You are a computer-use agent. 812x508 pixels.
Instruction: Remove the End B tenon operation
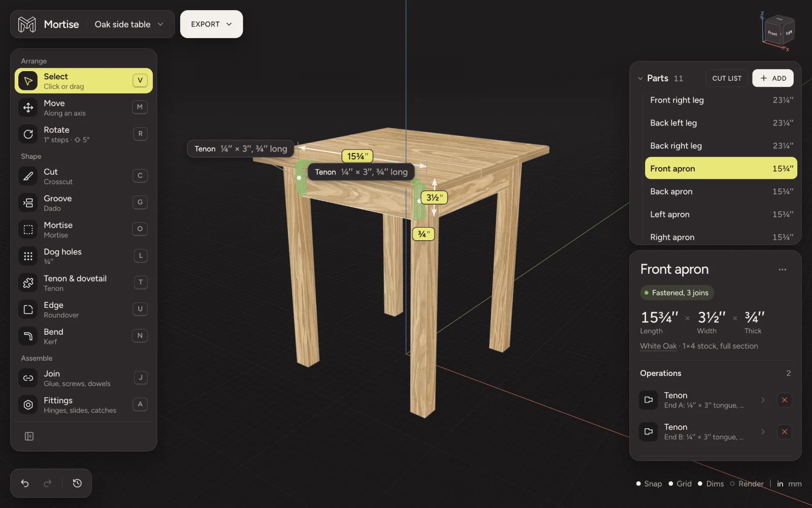[x=784, y=432]
